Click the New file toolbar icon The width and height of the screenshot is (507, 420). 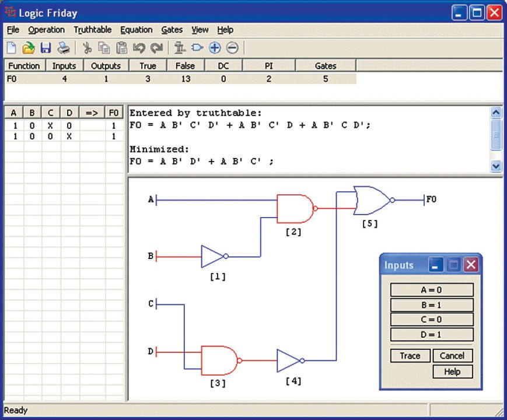tap(12, 48)
